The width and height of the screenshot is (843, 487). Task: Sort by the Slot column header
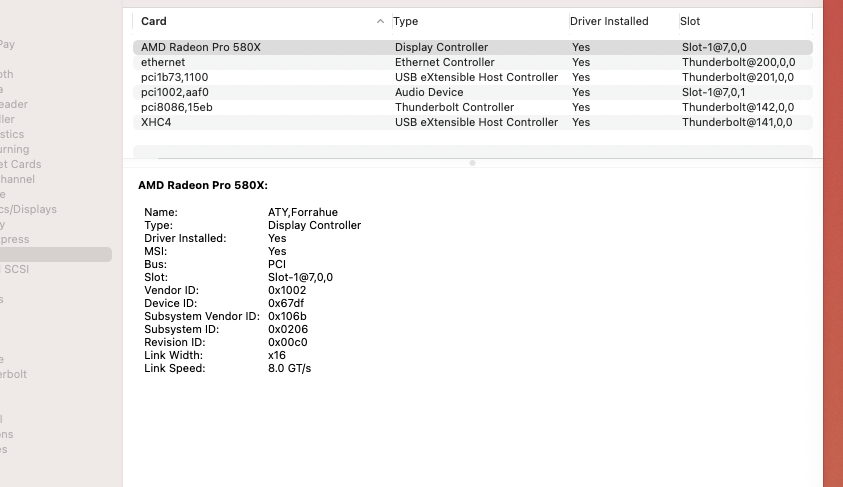(690, 22)
